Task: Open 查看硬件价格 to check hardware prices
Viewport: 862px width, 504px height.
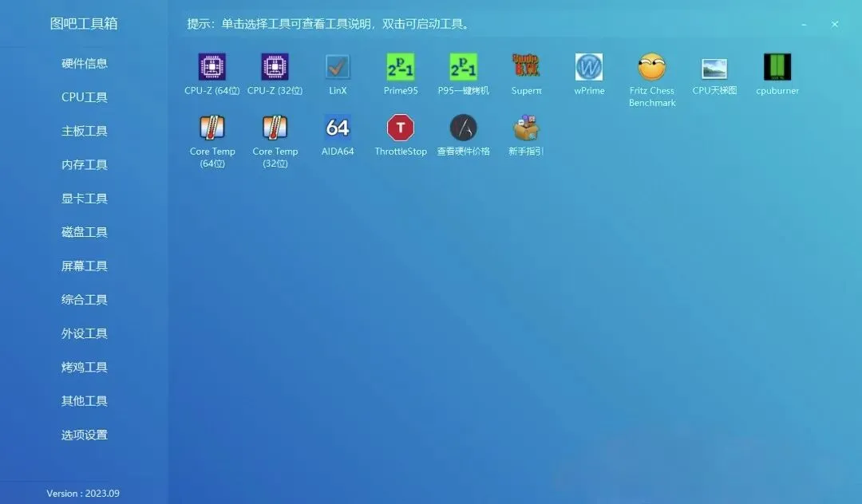Action: [x=463, y=128]
